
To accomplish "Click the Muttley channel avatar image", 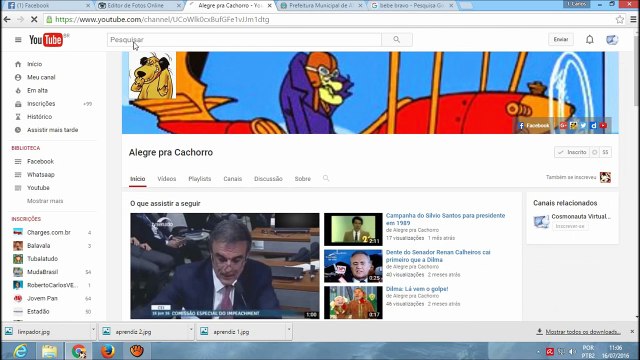I will (152, 75).
